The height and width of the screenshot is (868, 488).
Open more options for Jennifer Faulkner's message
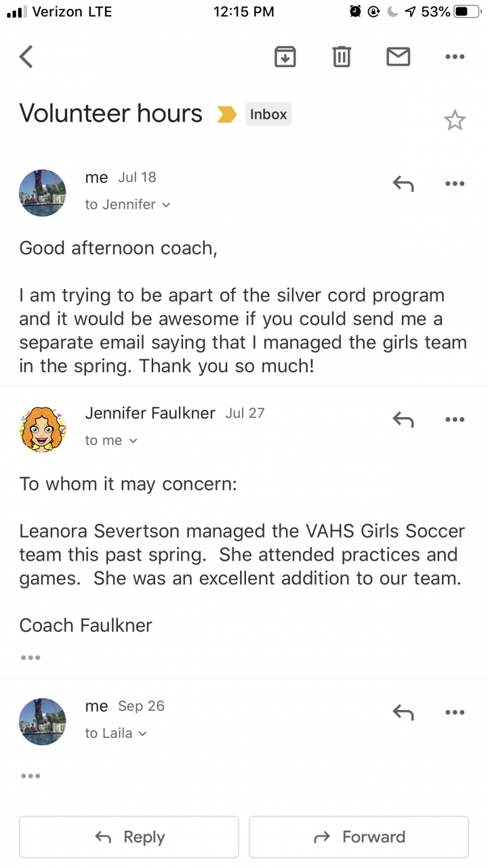point(455,420)
